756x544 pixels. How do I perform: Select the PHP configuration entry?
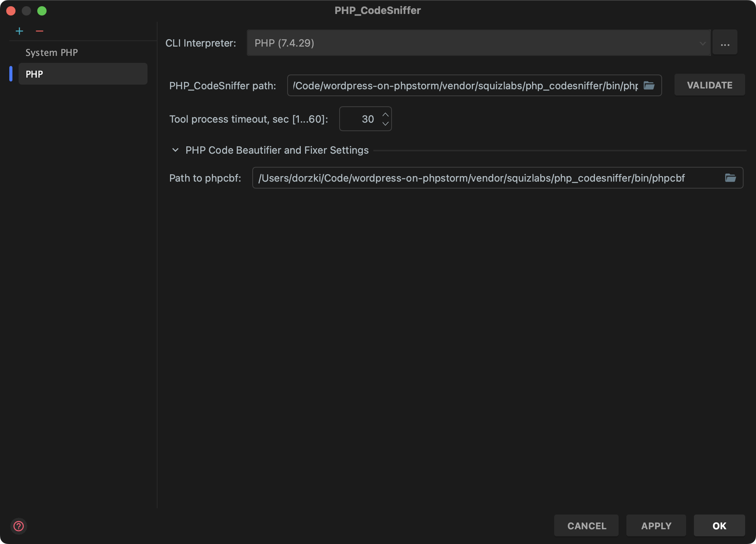(x=83, y=74)
